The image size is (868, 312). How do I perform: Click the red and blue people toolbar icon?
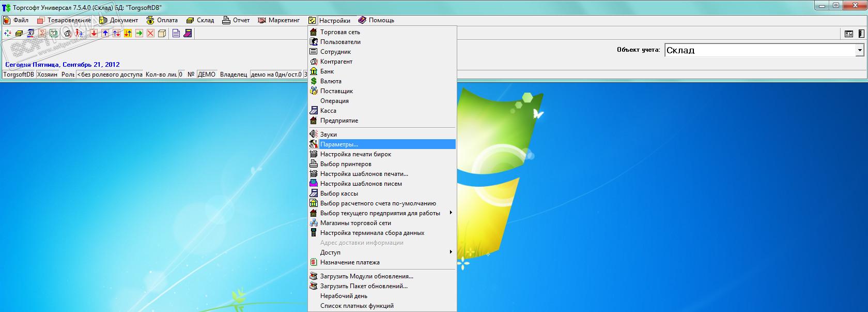pyautogui.click(x=79, y=33)
